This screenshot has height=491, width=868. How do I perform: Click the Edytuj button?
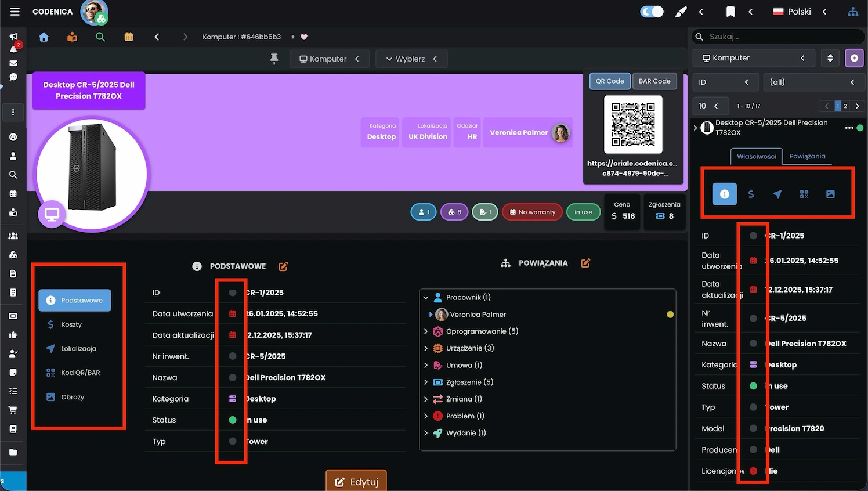click(356, 481)
